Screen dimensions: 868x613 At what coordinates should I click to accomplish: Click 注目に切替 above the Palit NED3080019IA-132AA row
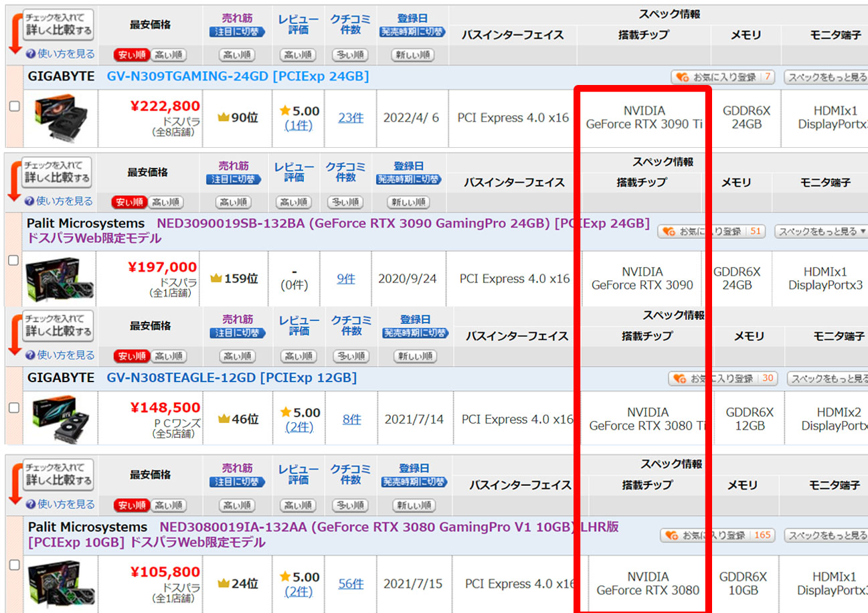(238, 482)
